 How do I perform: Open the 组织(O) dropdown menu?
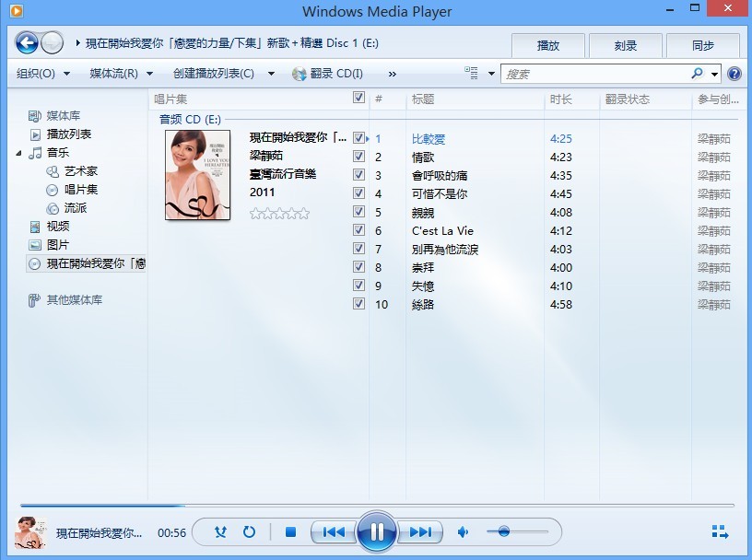pos(43,74)
